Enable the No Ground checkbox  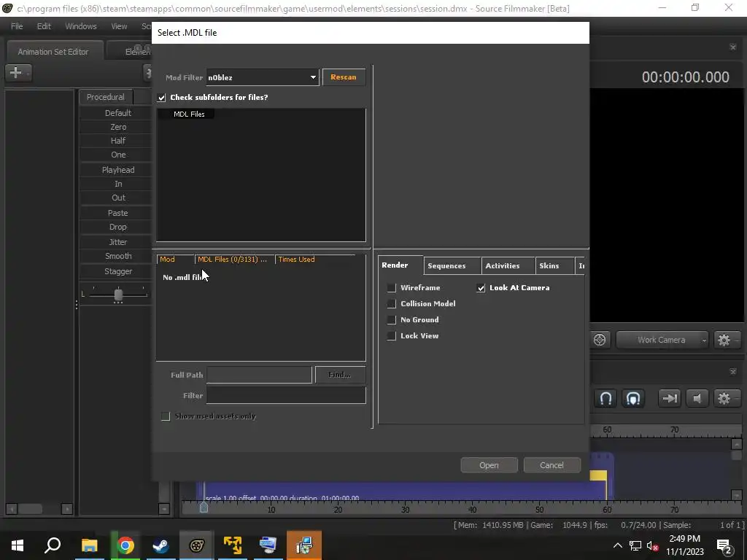click(391, 320)
